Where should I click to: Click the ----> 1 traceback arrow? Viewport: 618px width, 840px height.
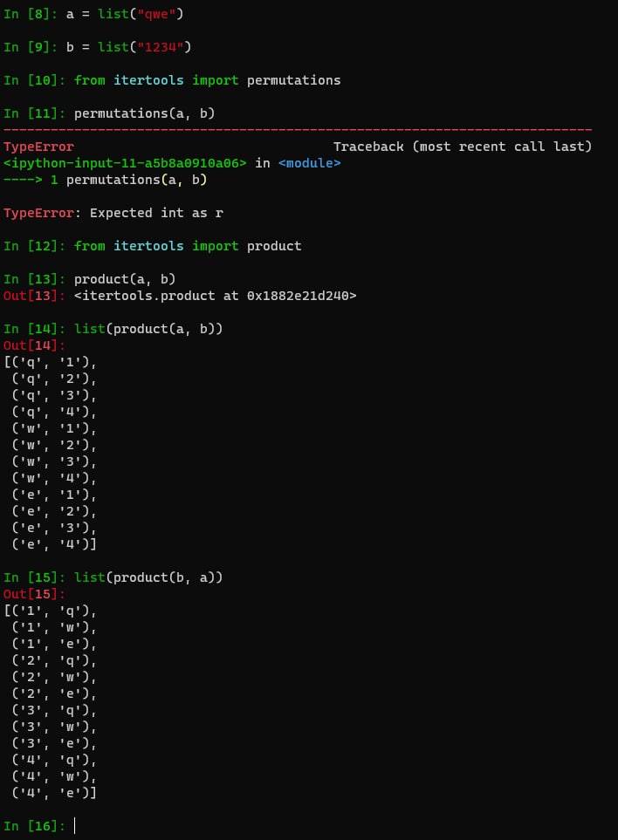pos(31,180)
